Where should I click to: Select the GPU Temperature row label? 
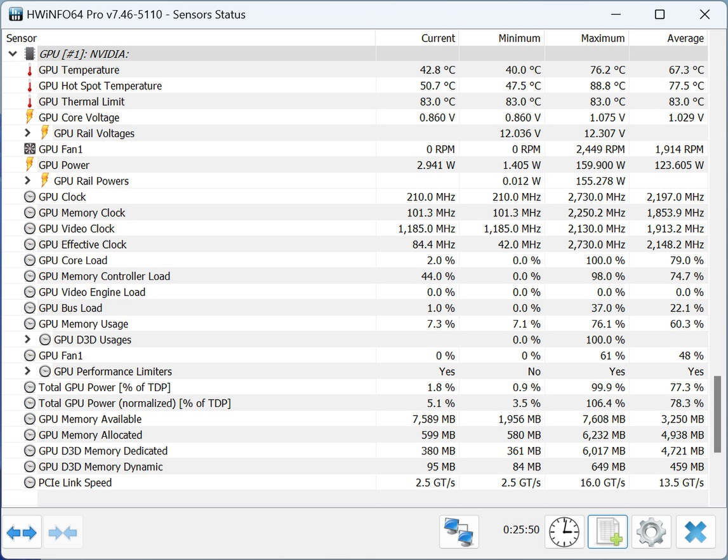pyautogui.click(x=79, y=70)
